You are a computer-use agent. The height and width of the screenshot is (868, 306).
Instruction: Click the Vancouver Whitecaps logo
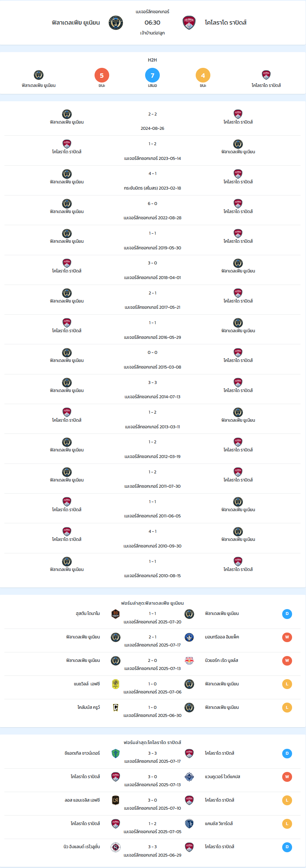(189, 777)
